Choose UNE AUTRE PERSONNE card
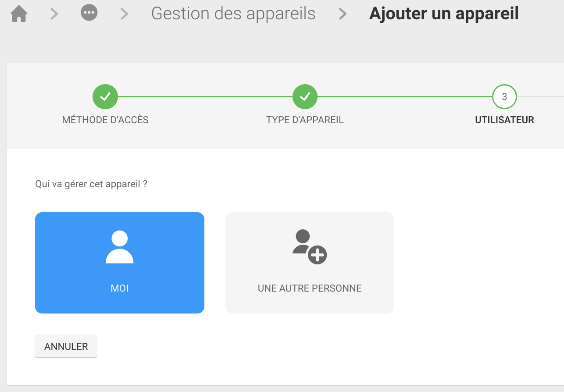Image resolution: width=564 pixels, height=392 pixels. point(310,263)
